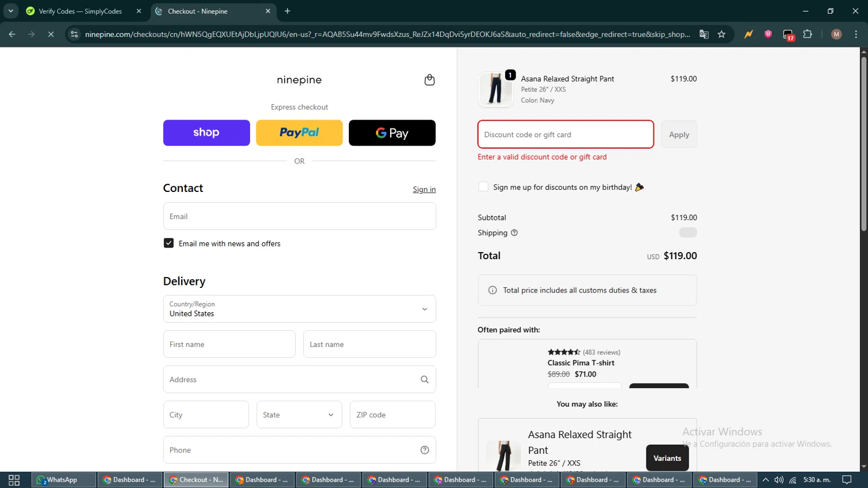This screenshot has height=488, width=868.
Task: Open the Chrome profile avatar M
Action: coord(836,34)
